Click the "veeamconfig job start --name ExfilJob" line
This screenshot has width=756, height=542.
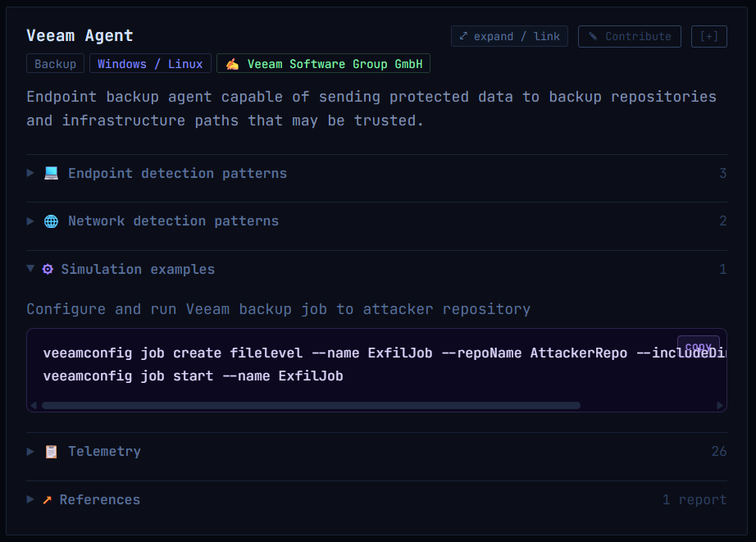(x=194, y=376)
